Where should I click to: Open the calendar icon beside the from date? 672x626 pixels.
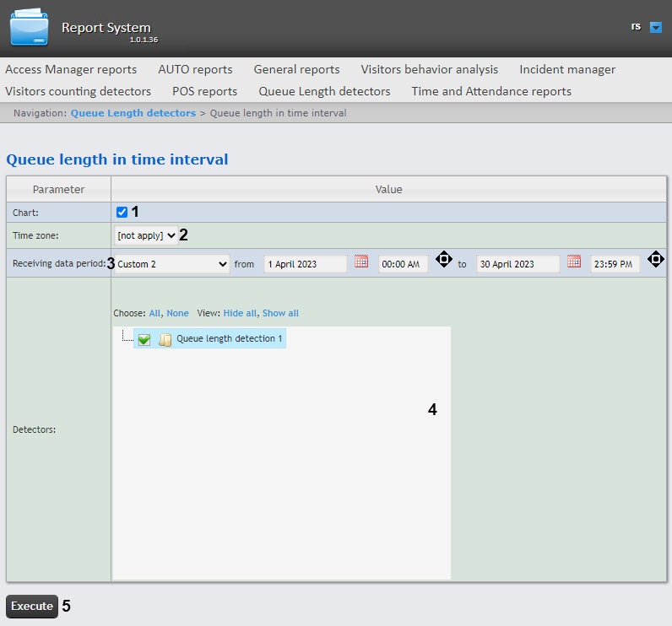361,262
